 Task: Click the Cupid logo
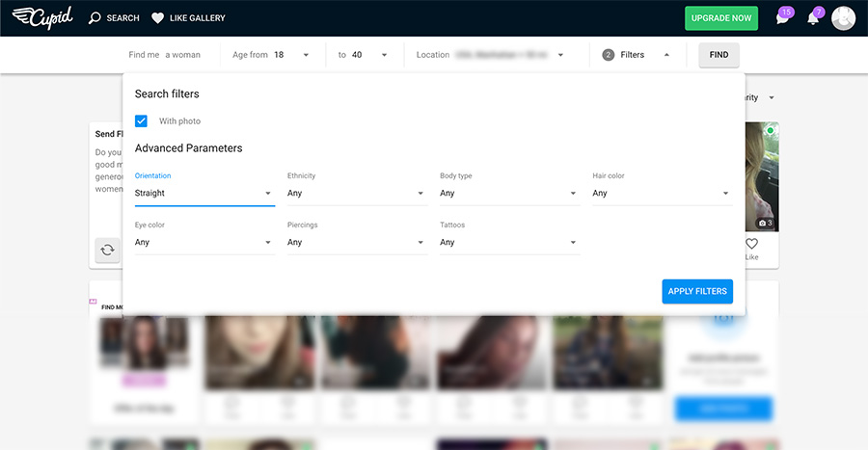(42, 17)
